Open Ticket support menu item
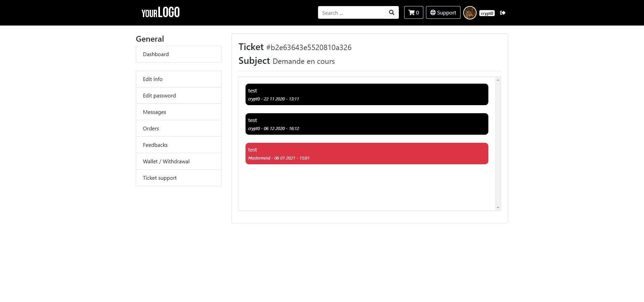 178,178
